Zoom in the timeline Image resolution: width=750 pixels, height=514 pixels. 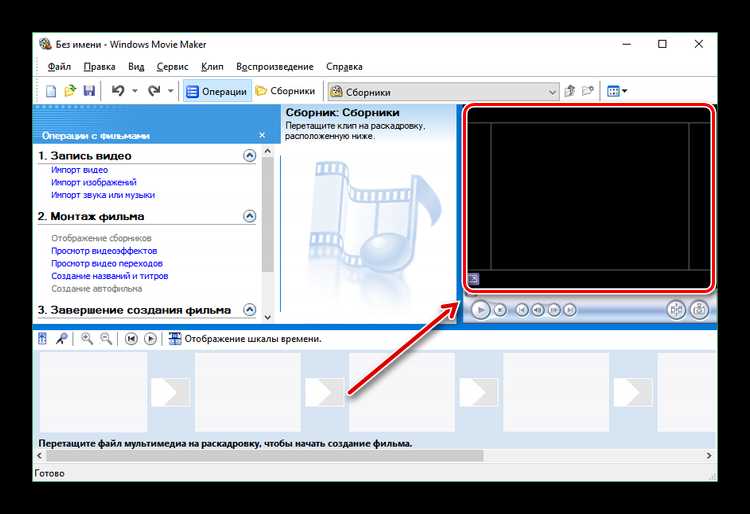[87, 339]
